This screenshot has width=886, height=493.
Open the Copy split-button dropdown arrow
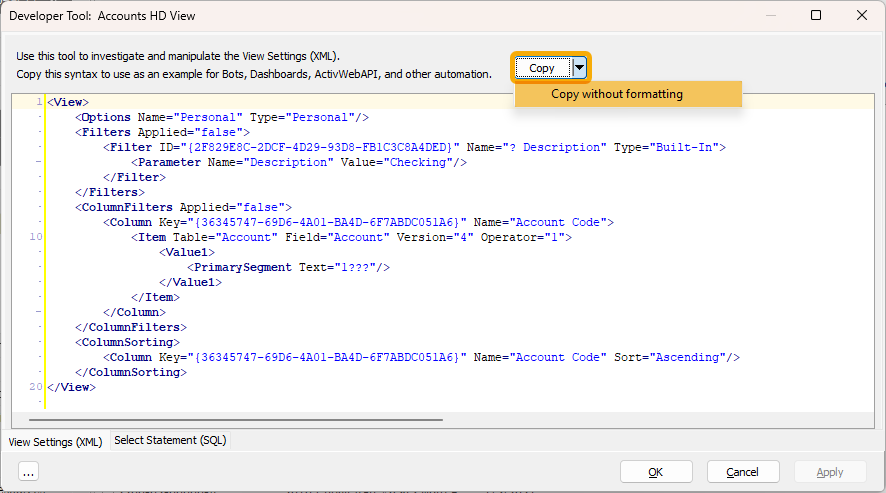click(579, 68)
